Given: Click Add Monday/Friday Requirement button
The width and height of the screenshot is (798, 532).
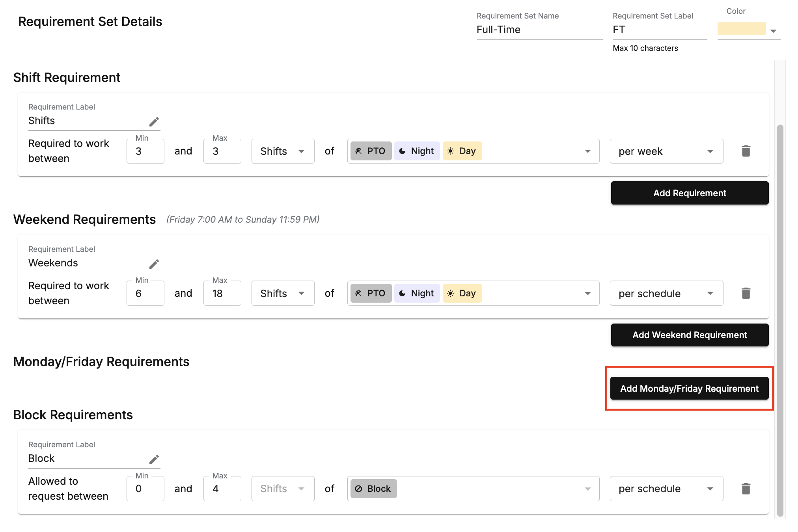Looking at the screenshot, I should point(689,389).
